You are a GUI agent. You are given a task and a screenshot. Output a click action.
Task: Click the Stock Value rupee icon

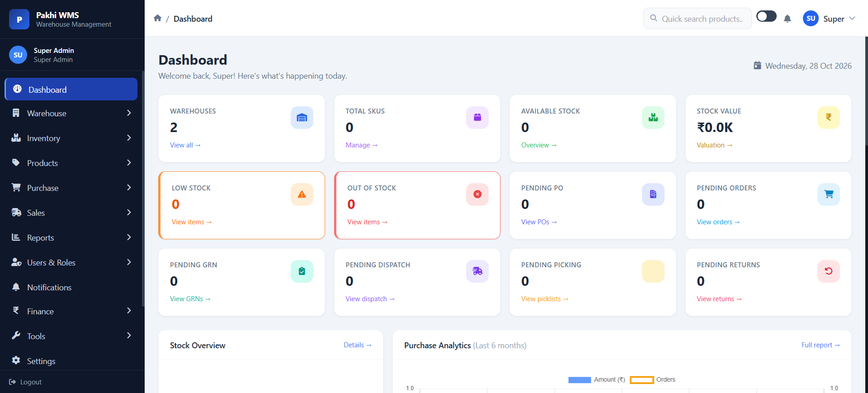coord(829,118)
